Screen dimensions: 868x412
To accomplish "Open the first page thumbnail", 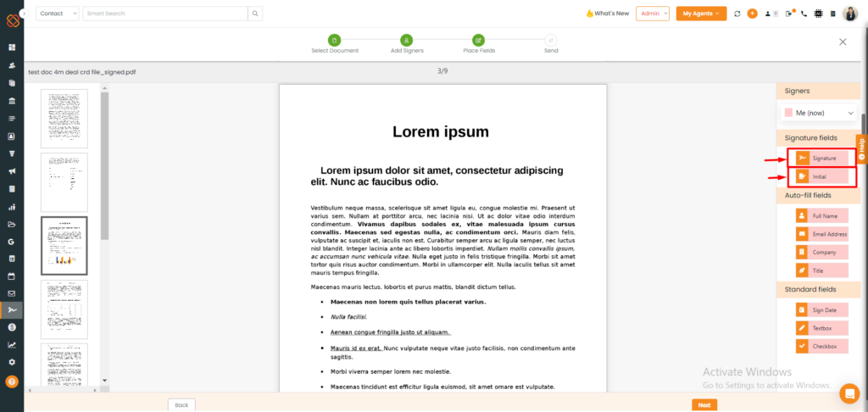I will pyautogui.click(x=64, y=119).
